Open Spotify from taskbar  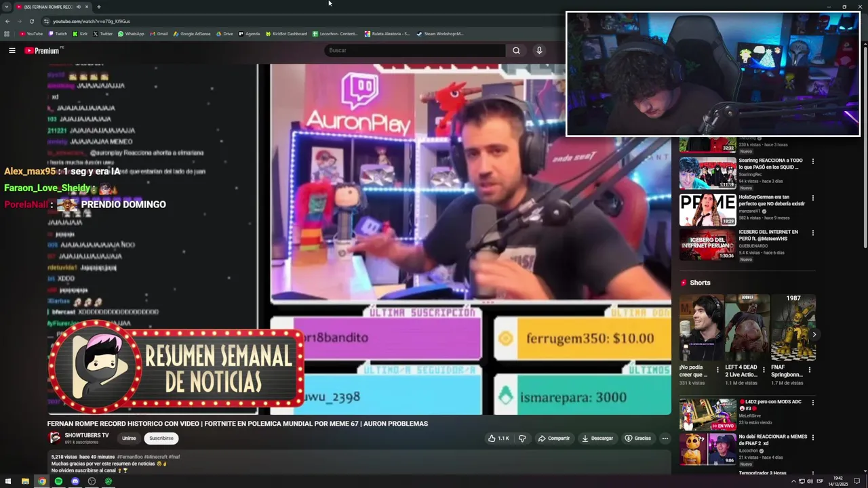tap(58, 481)
